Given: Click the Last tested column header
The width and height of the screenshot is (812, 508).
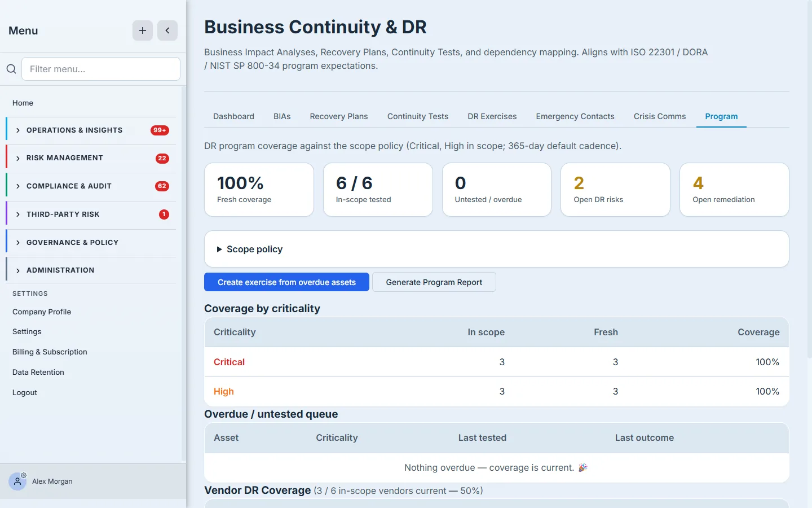Looking at the screenshot, I should (x=482, y=437).
